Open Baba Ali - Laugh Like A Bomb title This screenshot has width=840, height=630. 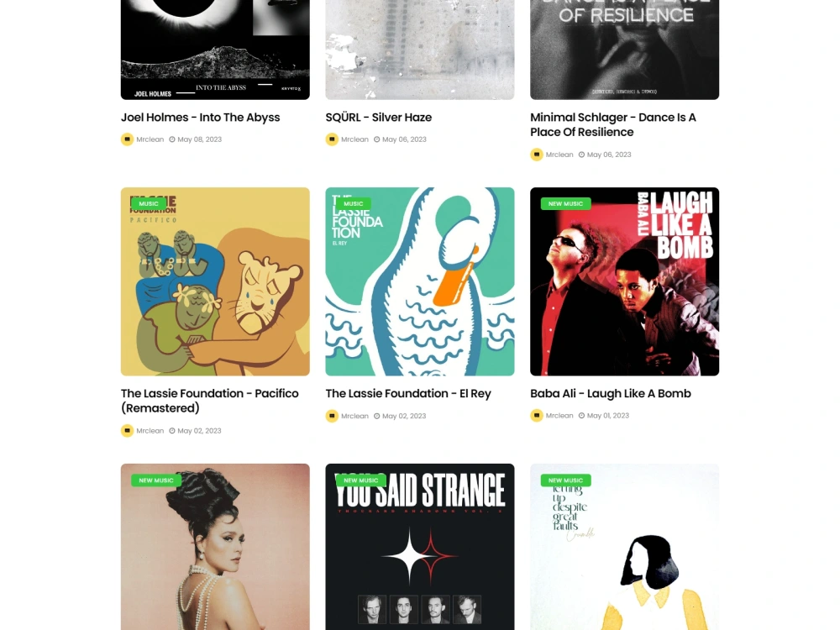point(611,394)
